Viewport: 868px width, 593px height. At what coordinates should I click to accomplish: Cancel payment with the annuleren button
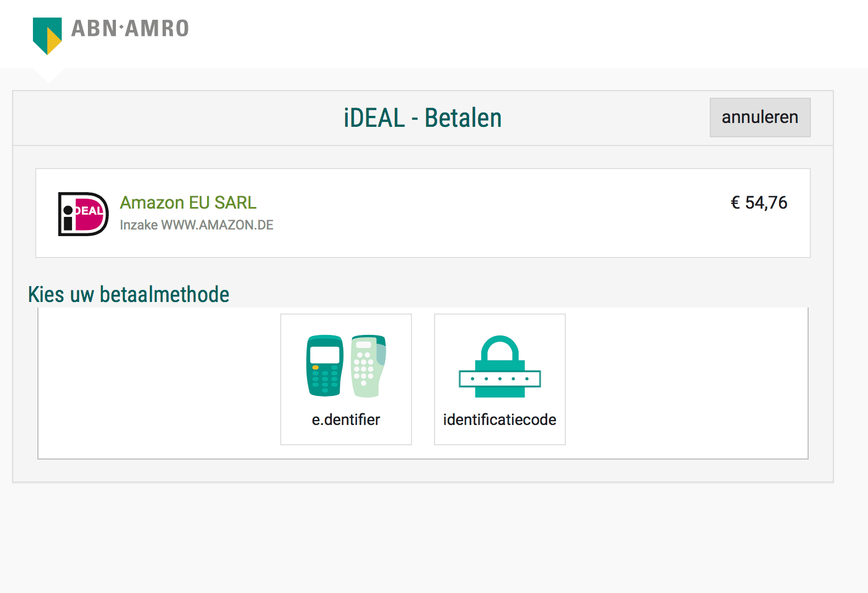point(760,117)
